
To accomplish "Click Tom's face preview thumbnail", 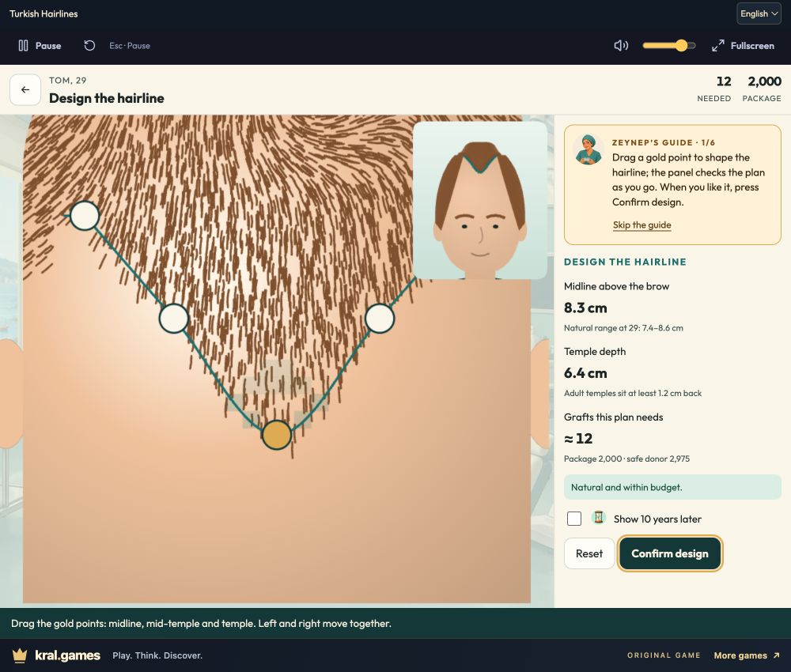I will (480, 200).
